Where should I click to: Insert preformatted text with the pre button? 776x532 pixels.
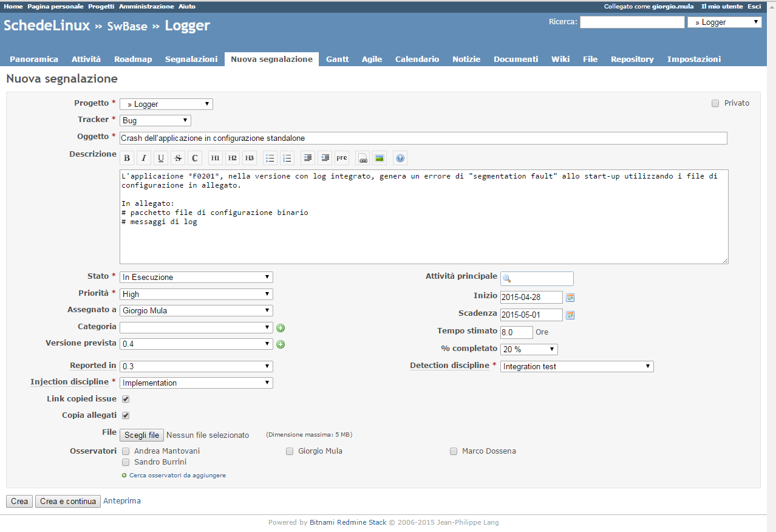pos(342,158)
